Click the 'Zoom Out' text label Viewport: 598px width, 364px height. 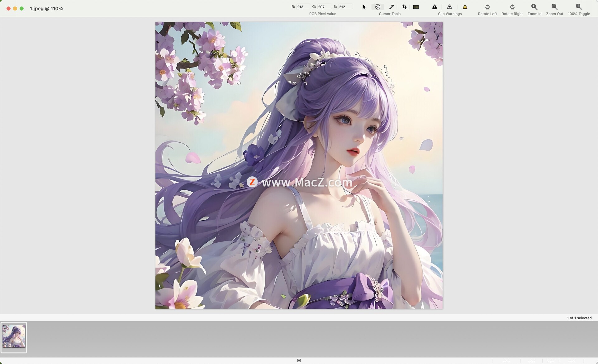coord(554,14)
